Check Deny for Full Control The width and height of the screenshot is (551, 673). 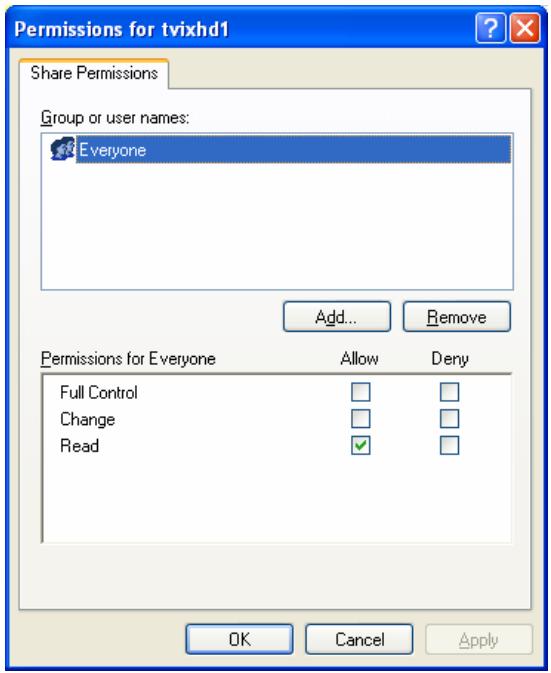(x=449, y=392)
